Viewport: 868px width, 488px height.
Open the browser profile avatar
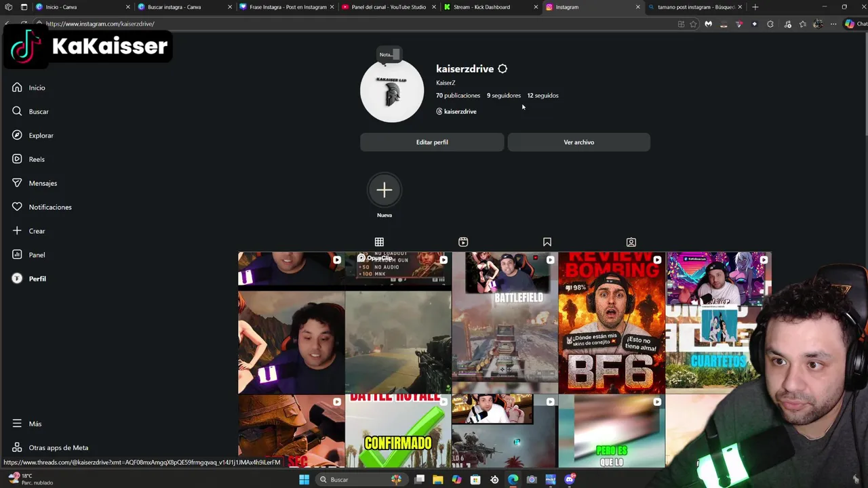tap(818, 24)
